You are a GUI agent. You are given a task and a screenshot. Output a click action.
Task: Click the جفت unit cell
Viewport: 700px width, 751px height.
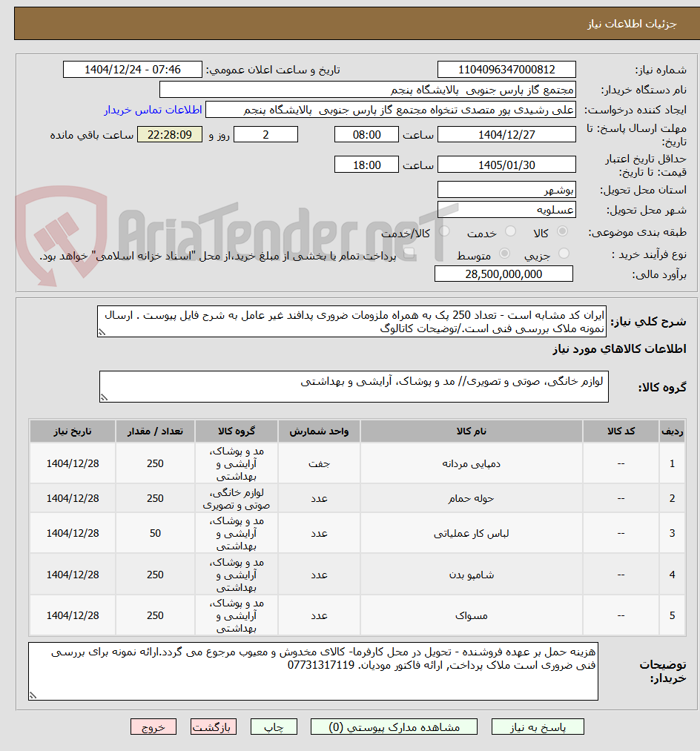[x=319, y=463]
